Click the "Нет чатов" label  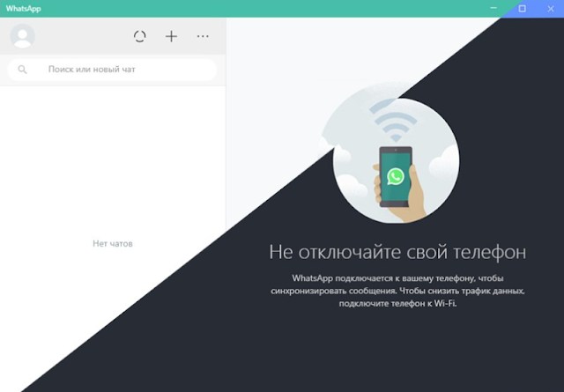(x=113, y=244)
